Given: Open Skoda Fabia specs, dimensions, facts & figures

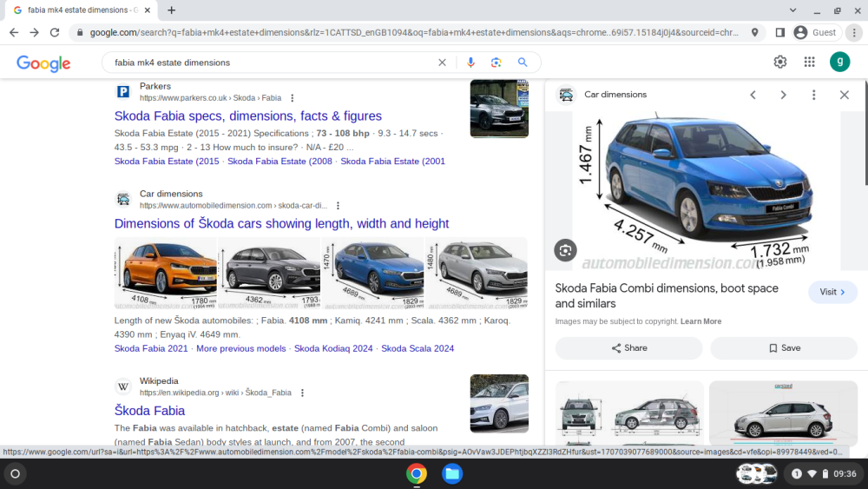Looking at the screenshot, I should (x=248, y=116).
